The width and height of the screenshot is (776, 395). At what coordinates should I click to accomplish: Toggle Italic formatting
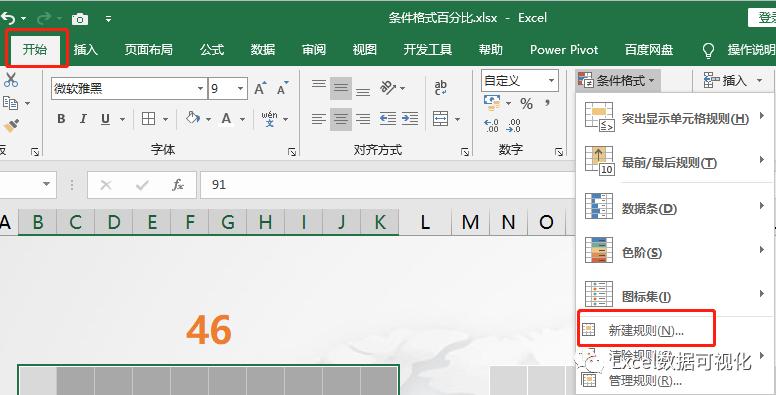click(83, 119)
